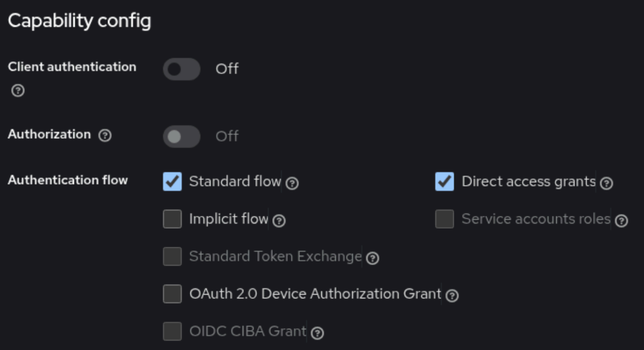Click the Standard Token Exchange help icon
The height and width of the screenshot is (350, 644).
[373, 258]
